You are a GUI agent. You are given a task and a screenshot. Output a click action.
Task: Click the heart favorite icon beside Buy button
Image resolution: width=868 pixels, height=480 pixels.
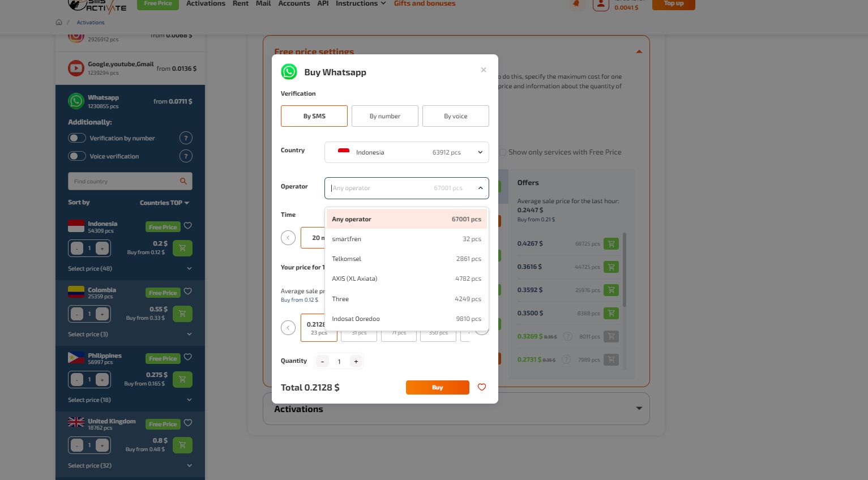[482, 387]
